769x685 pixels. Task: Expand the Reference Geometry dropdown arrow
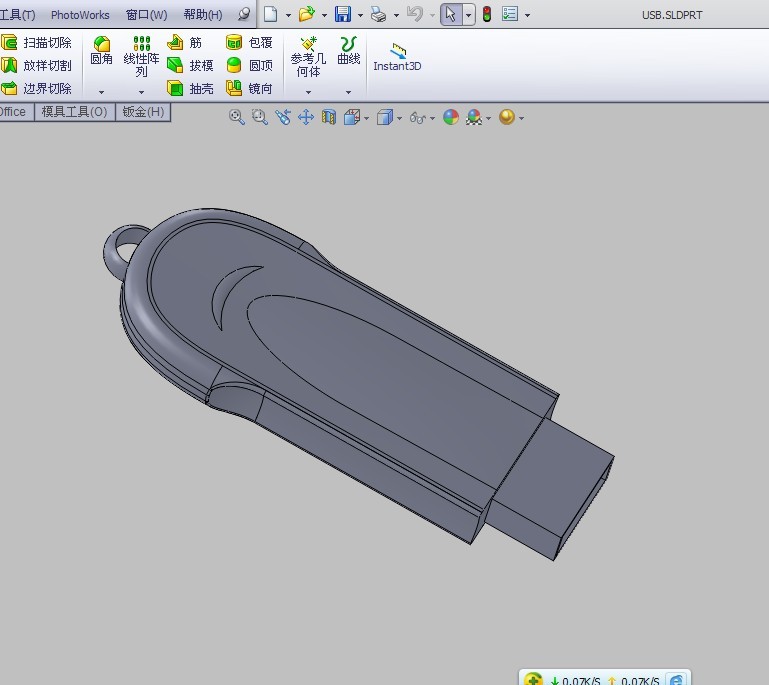point(308,92)
